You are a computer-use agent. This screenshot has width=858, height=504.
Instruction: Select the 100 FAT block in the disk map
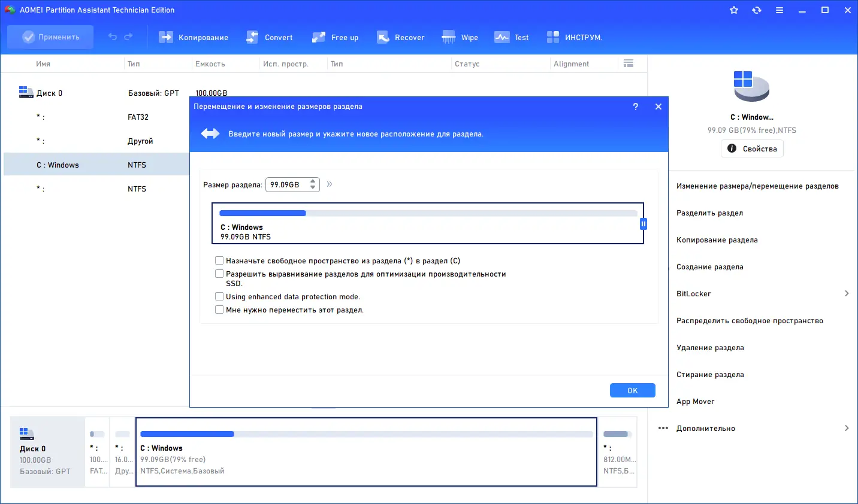(x=98, y=452)
